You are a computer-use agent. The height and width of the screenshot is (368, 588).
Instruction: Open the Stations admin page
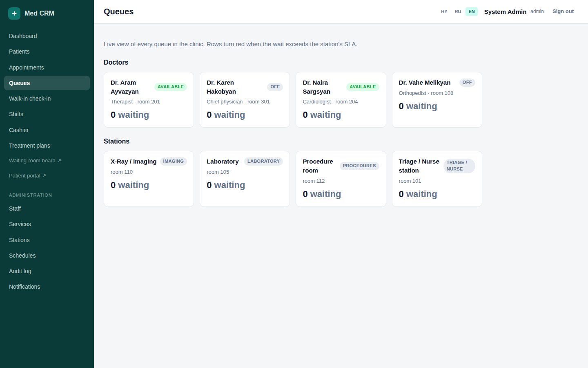click(47, 240)
